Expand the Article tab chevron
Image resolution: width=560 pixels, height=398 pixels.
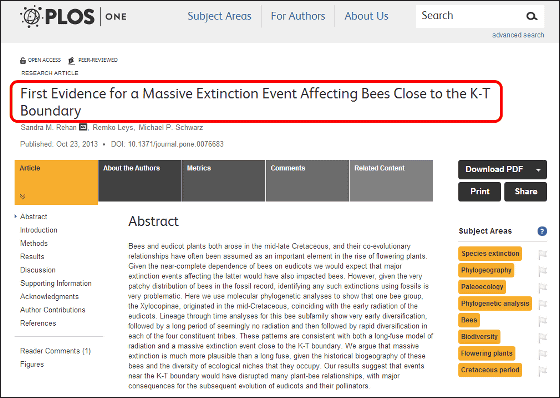point(22,196)
